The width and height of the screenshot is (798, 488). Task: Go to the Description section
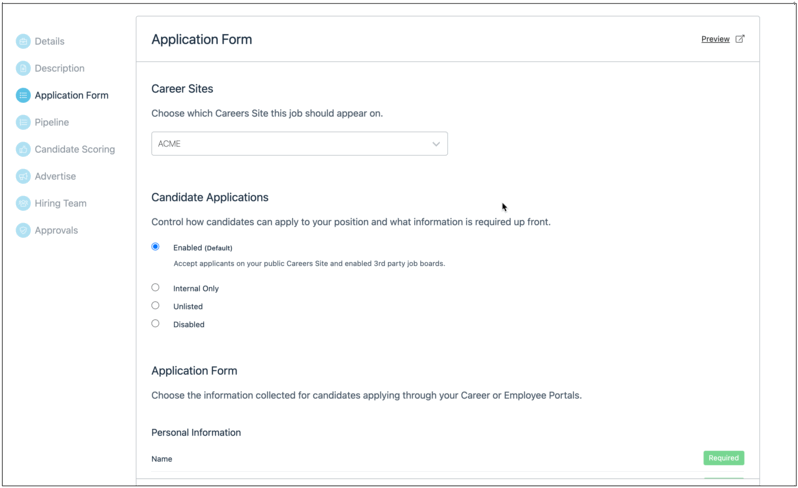coord(60,68)
